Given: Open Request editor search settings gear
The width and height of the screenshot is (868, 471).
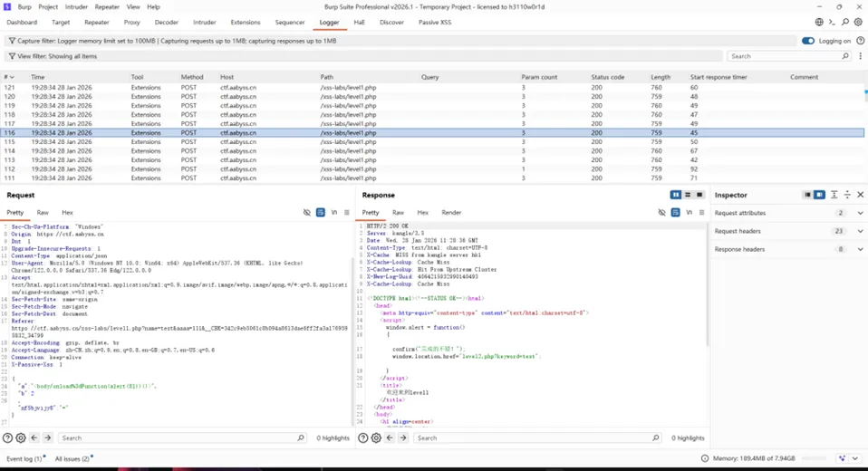Looking at the screenshot, I should pos(21,437).
